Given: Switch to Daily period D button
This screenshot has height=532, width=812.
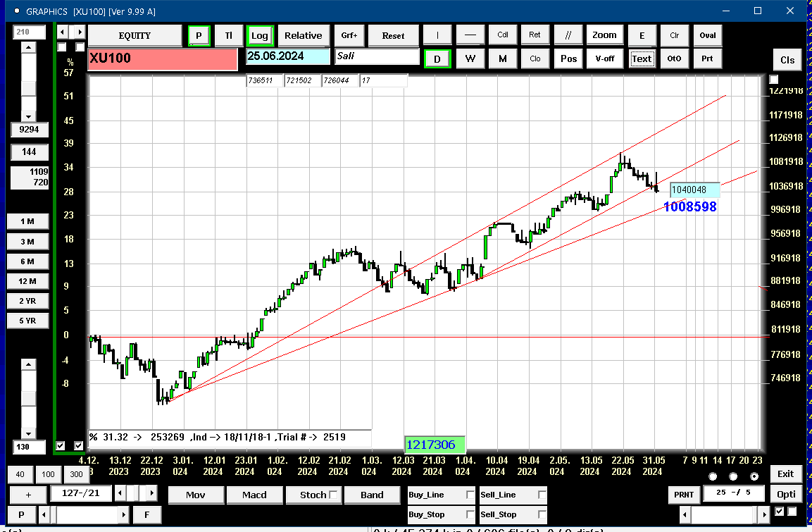Looking at the screenshot, I should pyautogui.click(x=437, y=59).
